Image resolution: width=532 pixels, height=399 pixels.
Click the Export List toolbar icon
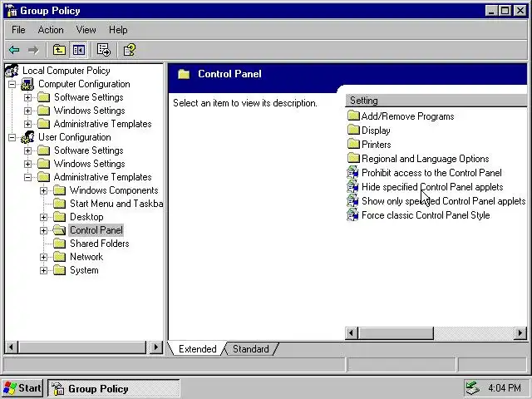pyautogui.click(x=103, y=50)
